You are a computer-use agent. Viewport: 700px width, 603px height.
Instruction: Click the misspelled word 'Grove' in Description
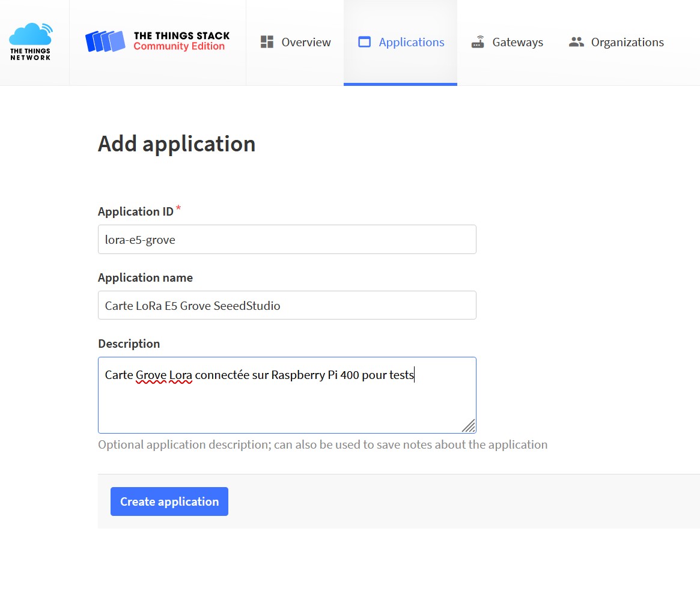coord(151,375)
